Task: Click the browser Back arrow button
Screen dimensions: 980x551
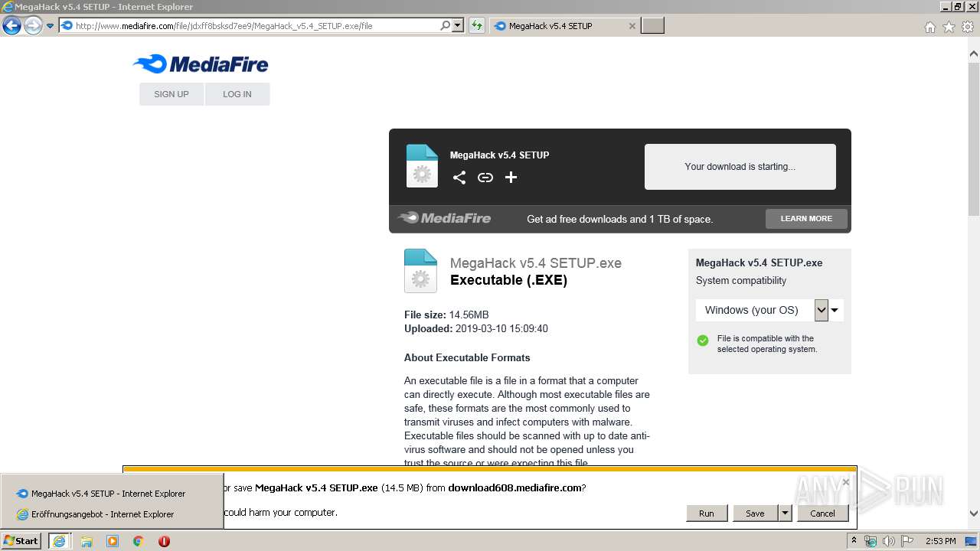Action: tap(11, 26)
